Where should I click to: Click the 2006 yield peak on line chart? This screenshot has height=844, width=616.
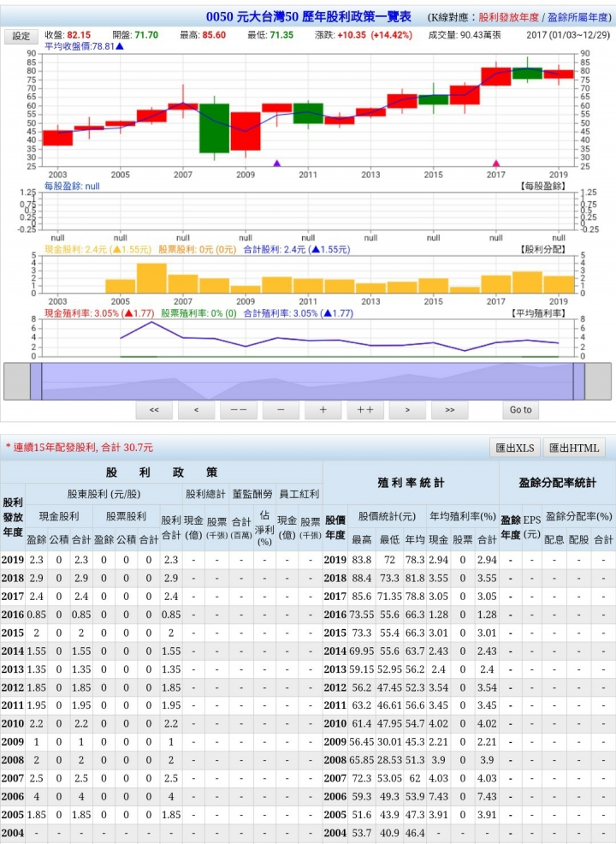[151, 322]
